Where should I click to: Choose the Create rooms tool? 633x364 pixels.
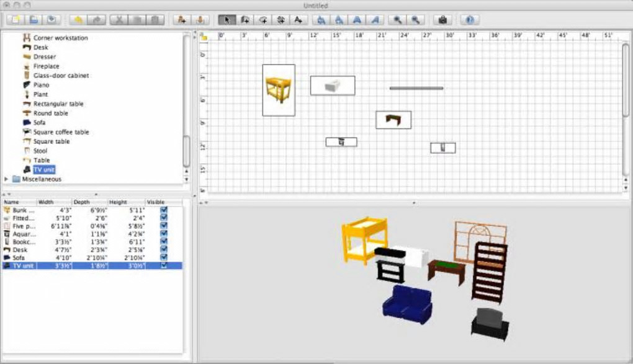(x=263, y=20)
